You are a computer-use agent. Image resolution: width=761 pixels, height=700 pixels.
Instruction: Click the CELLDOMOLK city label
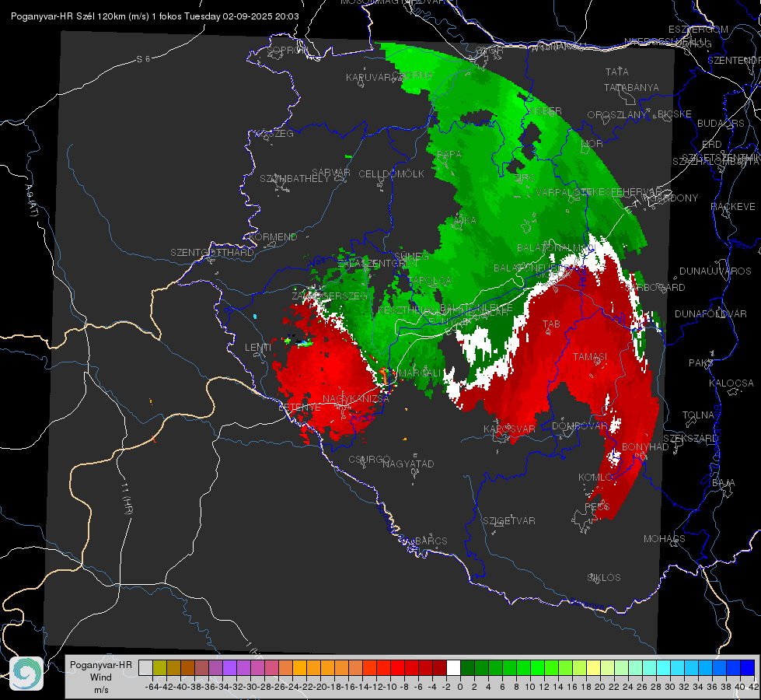[391, 174]
